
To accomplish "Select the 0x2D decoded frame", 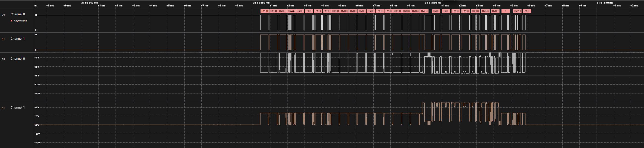I will coord(517,11).
